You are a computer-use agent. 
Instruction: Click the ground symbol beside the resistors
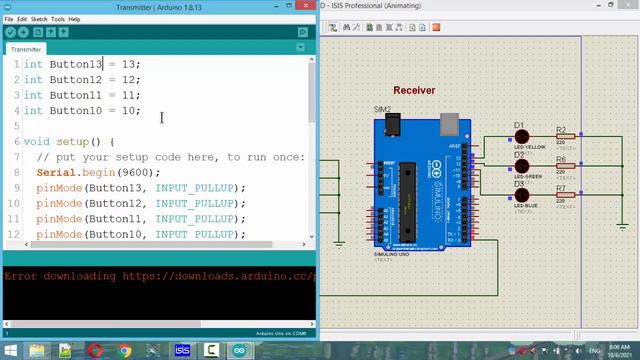(x=622, y=228)
